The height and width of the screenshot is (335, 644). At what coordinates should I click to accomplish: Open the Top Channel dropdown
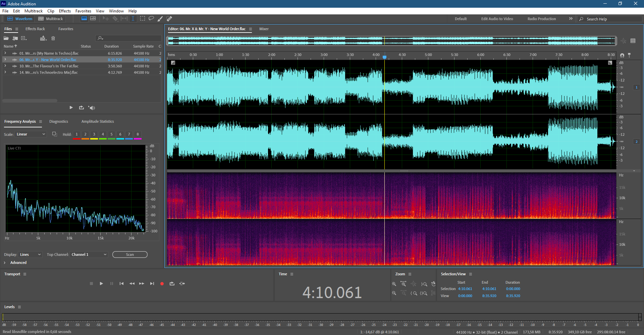coord(89,255)
